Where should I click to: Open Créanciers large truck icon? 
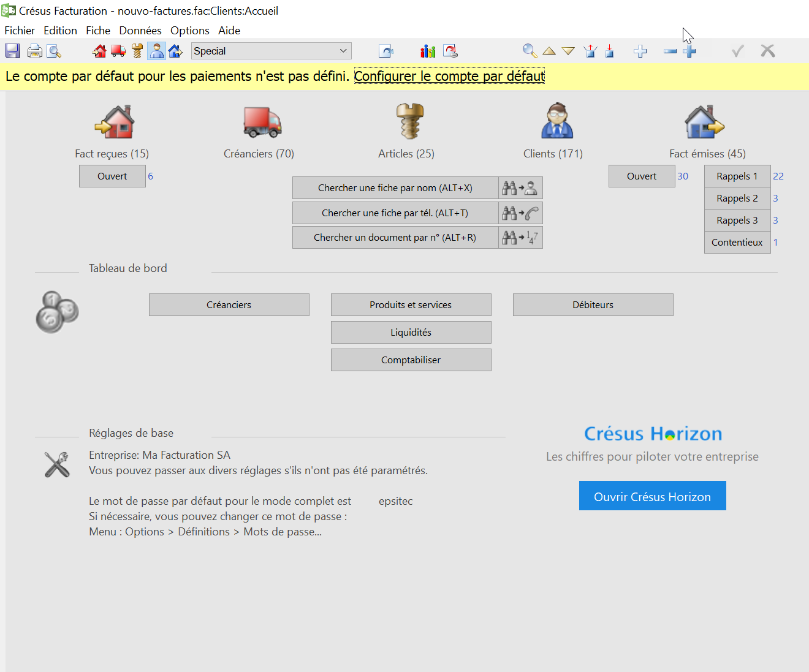[262, 121]
